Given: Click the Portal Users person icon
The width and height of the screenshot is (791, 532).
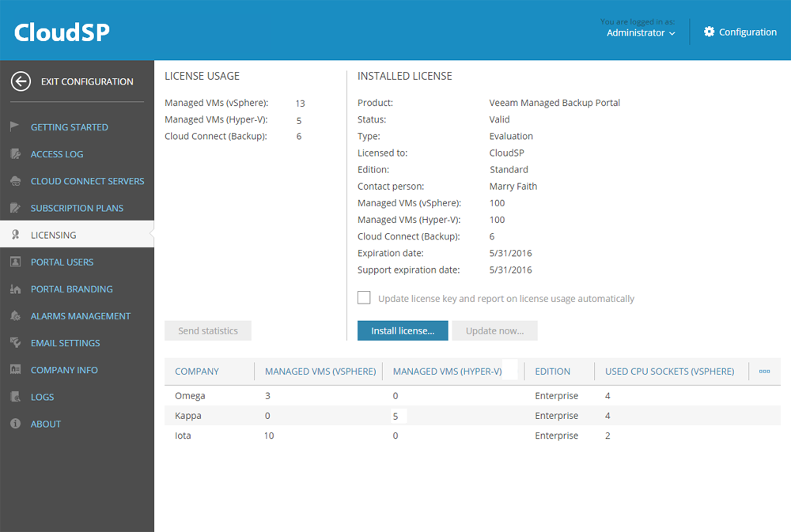Looking at the screenshot, I should (15, 262).
